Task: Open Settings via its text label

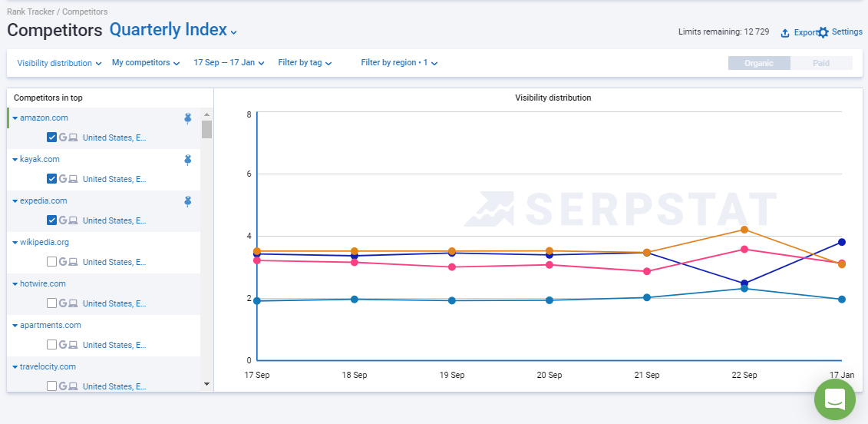Action: (x=847, y=32)
